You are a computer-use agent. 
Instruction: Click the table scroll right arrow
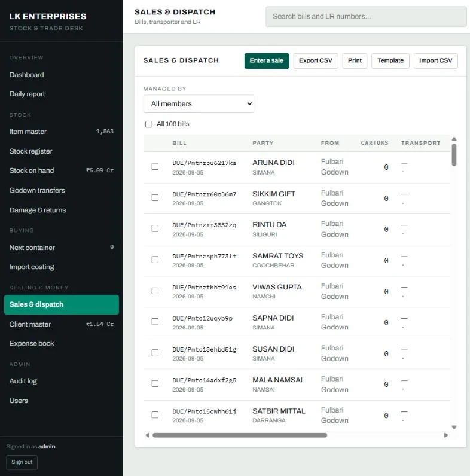point(445,435)
